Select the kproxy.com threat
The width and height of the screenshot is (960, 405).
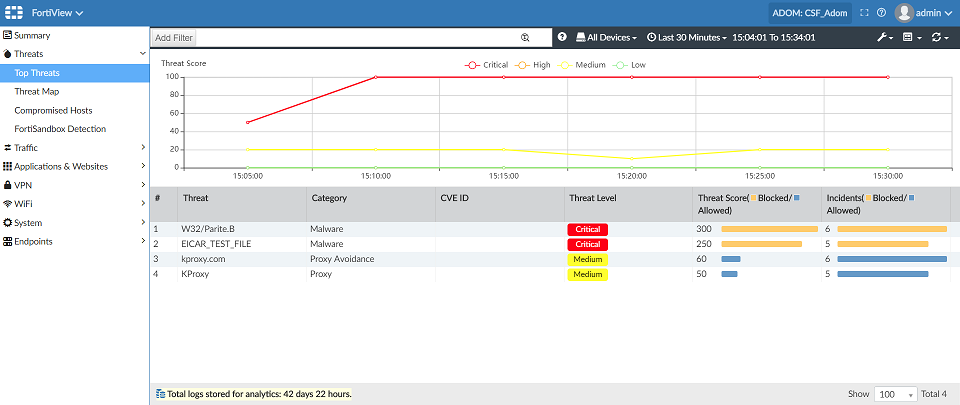tap(203, 259)
